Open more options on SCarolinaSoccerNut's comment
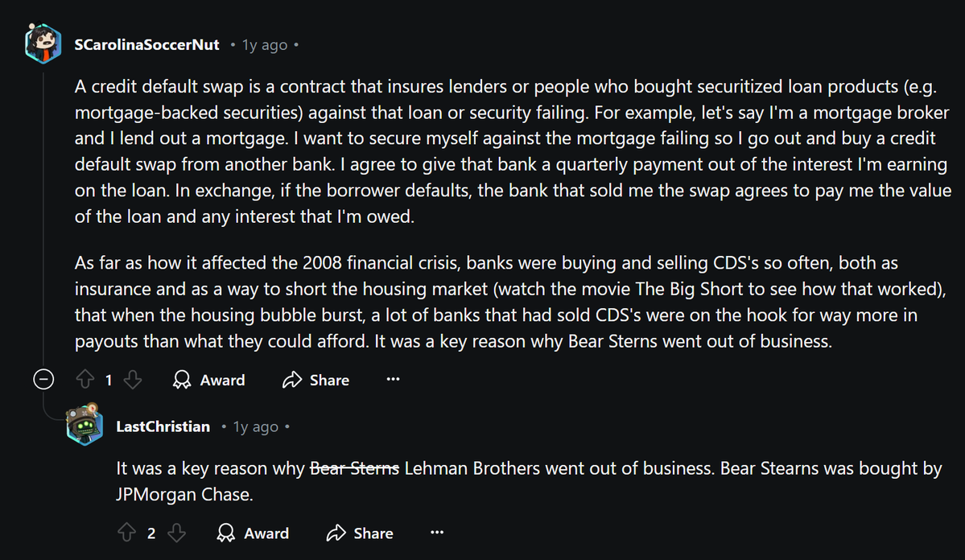Image resolution: width=965 pixels, height=560 pixels. [x=393, y=380]
